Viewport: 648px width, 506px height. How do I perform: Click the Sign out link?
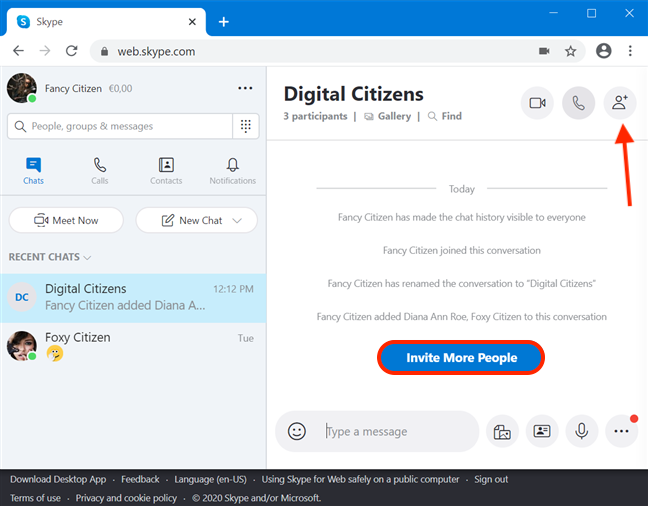coord(491,480)
